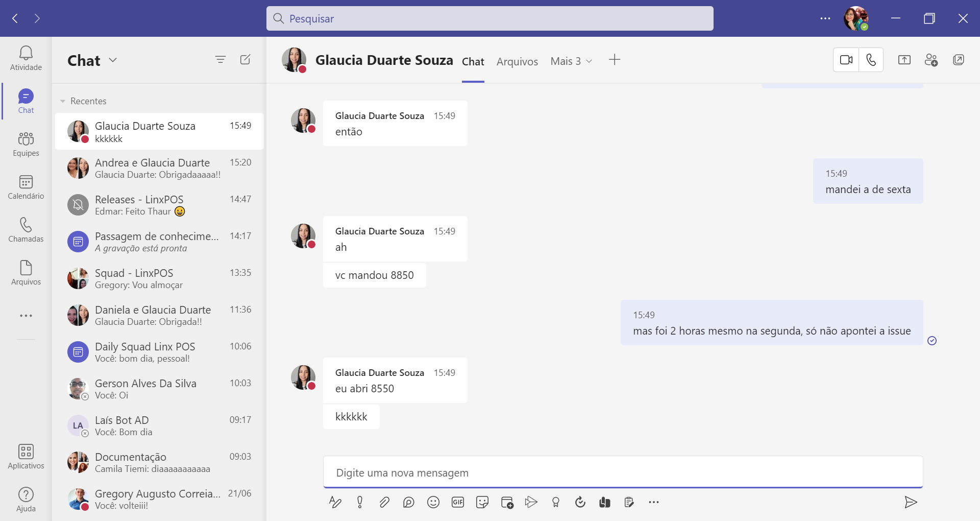The image size is (980, 521).
Task: Open the Daily Squad Linx POS chat
Action: pyautogui.click(x=159, y=352)
